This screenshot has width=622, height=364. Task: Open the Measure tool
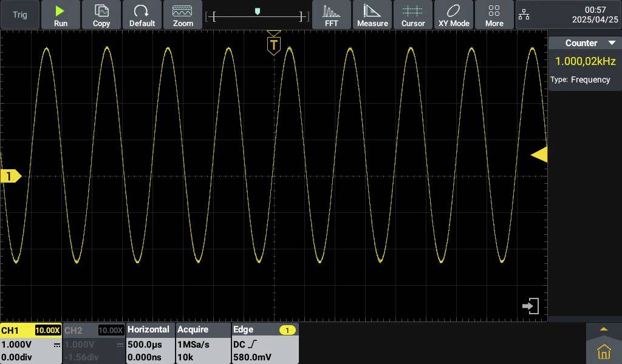372,15
